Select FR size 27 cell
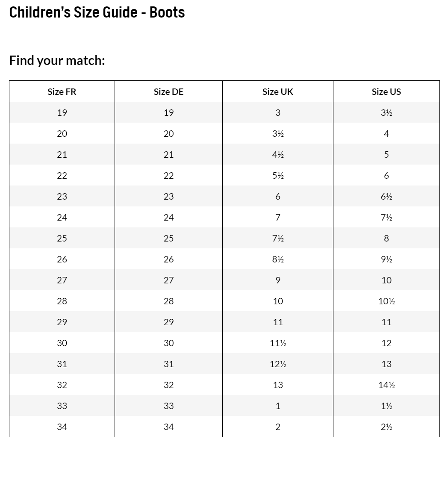 (62, 280)
